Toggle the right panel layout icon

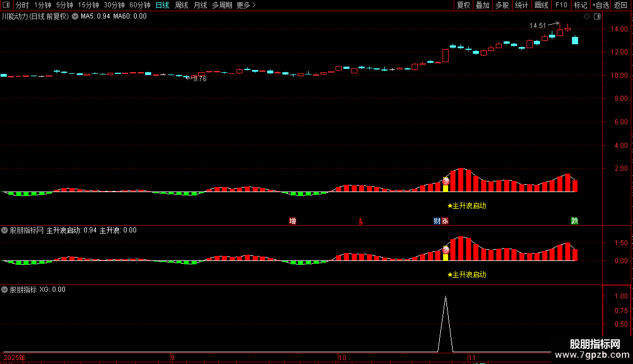(x=597, y=17)
